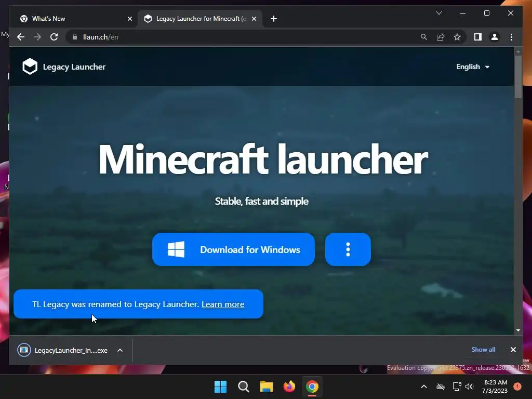Click the scrollbar down arrow
Screen dimensions: 532x399
coord(518,330)
